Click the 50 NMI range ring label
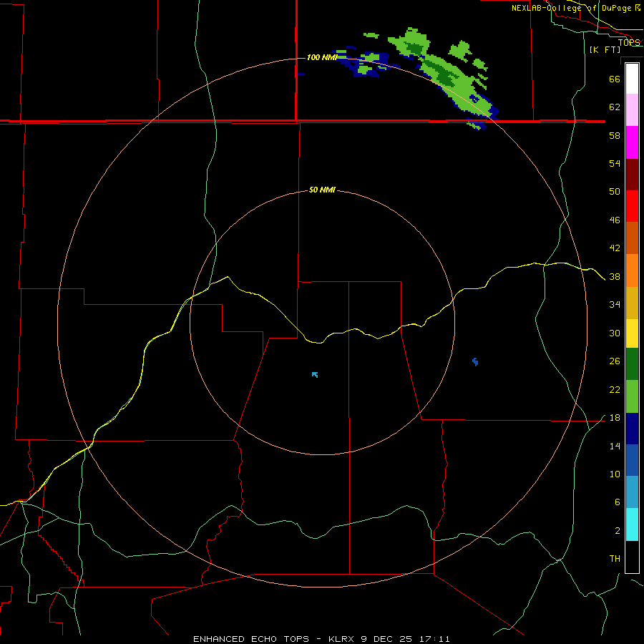This screenshot has width=644, height=644. pos(322,190)
